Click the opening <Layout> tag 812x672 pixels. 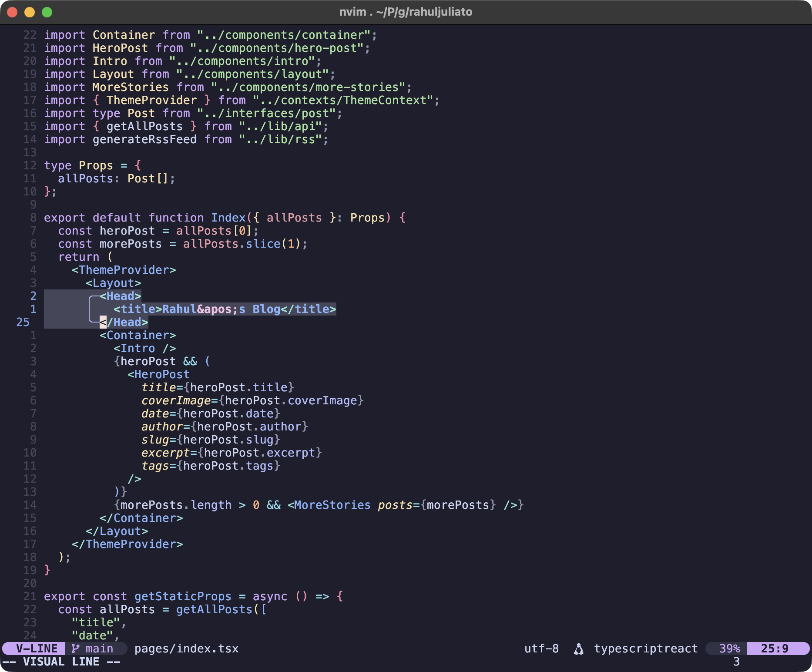click(x=113, y=283)
